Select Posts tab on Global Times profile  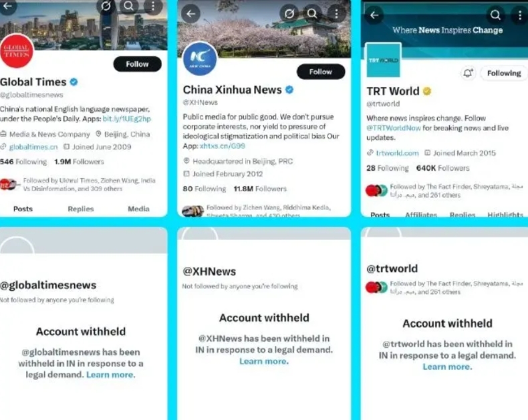click(23, 209)
